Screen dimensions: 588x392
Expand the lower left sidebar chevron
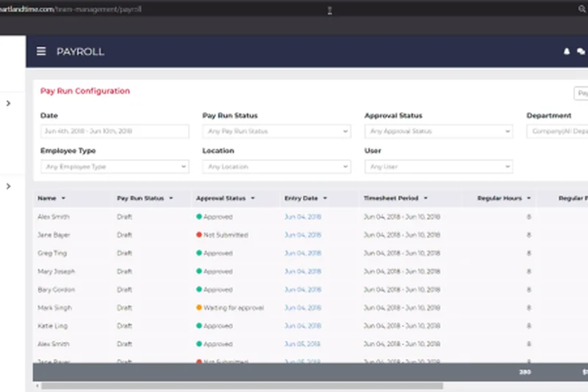click(x=8, y=186)
